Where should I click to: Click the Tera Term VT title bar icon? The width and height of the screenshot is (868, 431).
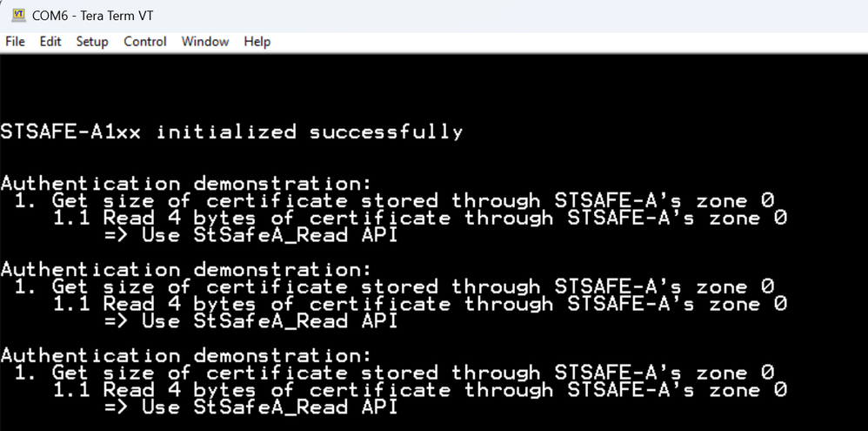click(x=17, y=16)
